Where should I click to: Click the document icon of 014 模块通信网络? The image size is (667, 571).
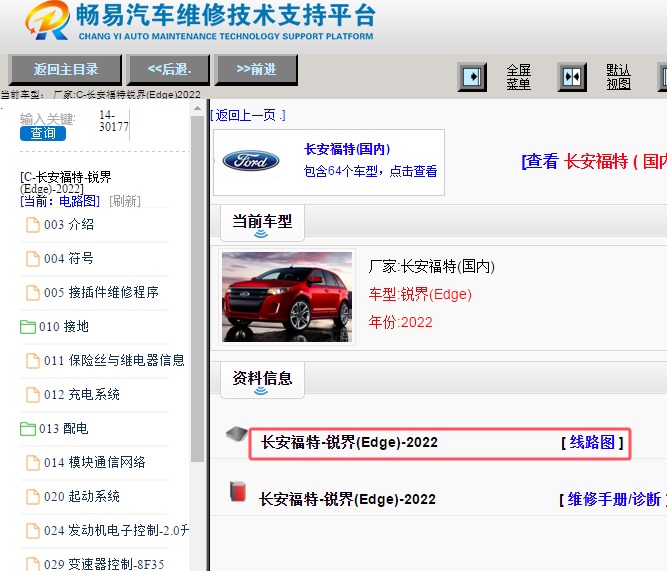33,463
